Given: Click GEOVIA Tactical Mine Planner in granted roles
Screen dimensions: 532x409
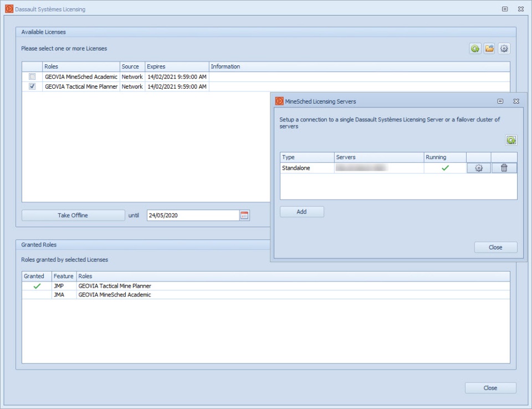Looking at the screenshot, I should 115,286.
